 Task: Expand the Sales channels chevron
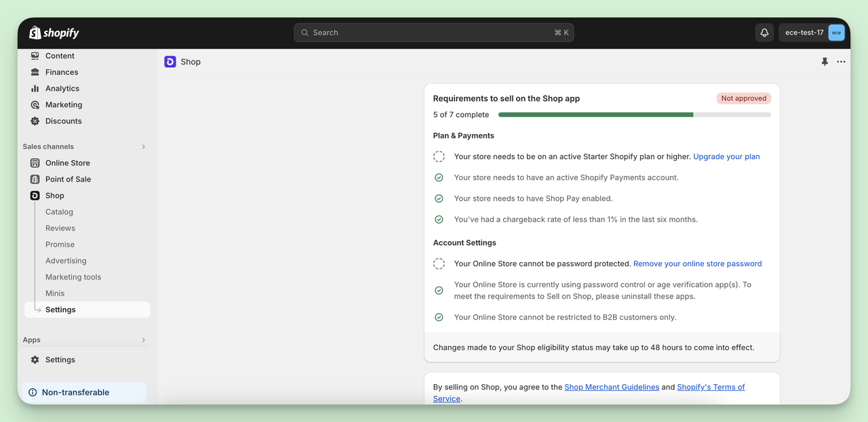(143, 146)
